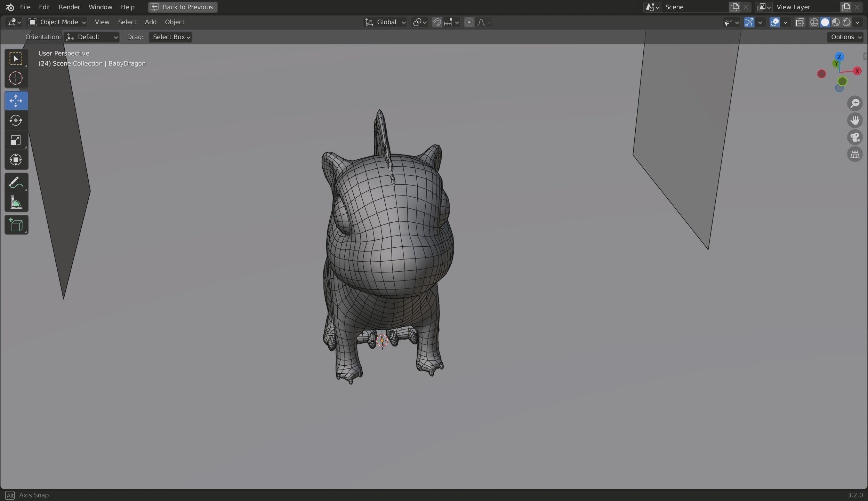Click the Scene name field
Viewport: 868px width, 501px height.
(x=695, y=7)
